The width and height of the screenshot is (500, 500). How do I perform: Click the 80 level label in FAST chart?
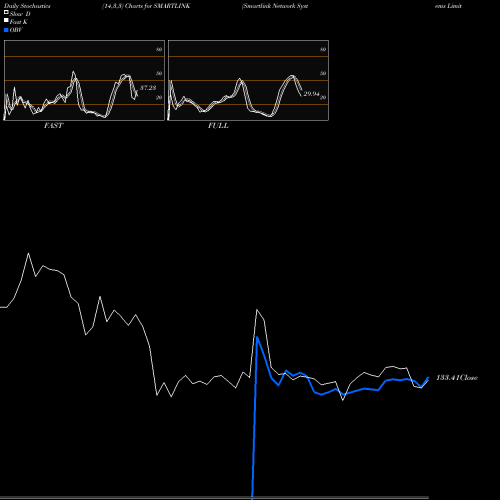[159, 49]
